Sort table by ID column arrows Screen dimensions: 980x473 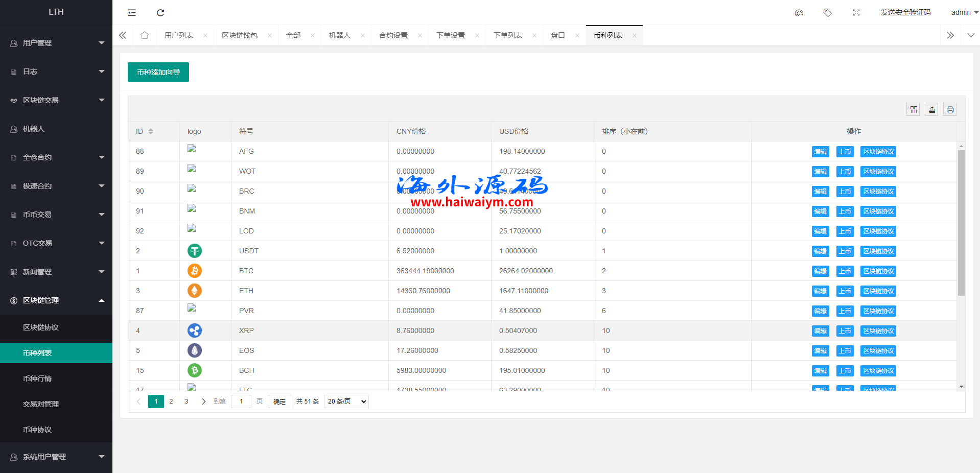click(x=151, y=131)
